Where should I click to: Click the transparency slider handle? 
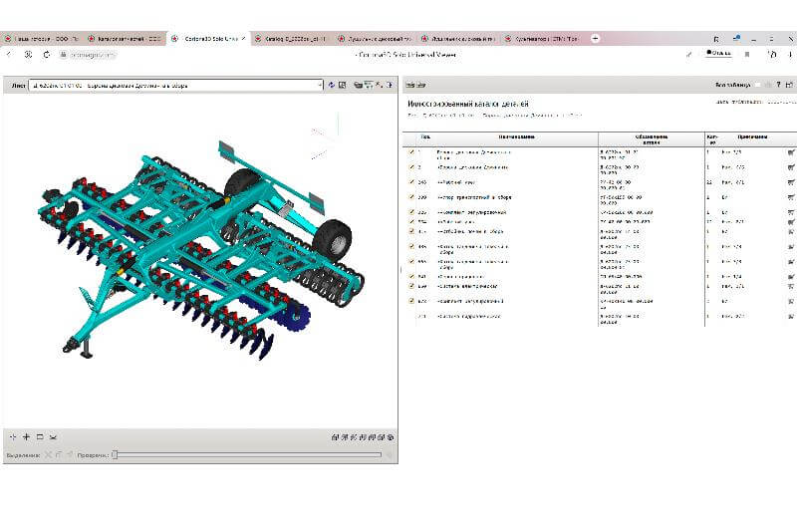pos(115,455)
